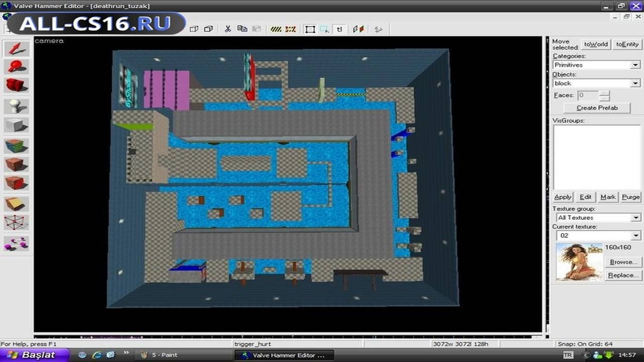The width and height of the screenshot is (644, 362).
Task: Expand the Categories dropdown showing Primitives
Action: coord(596,65)
